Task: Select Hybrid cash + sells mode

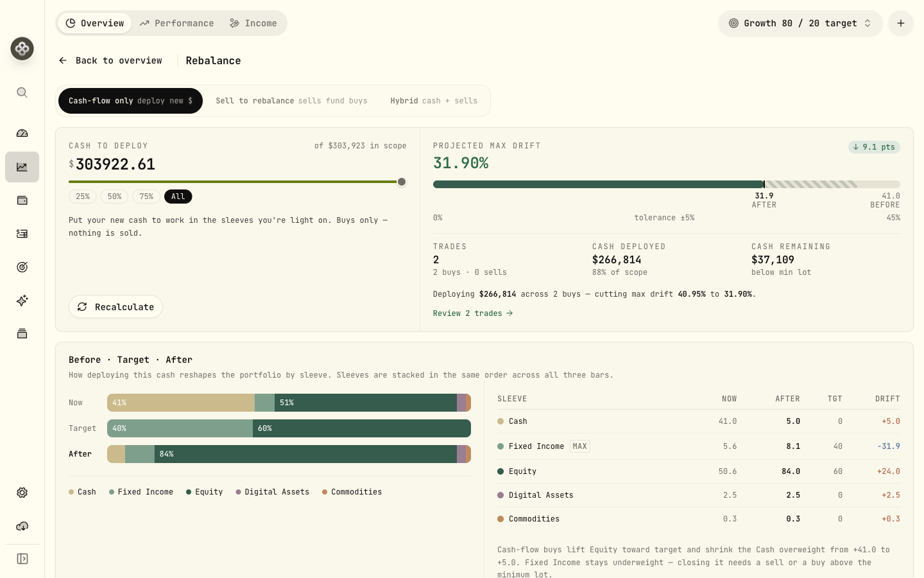Action: click(x=434, y=101)
